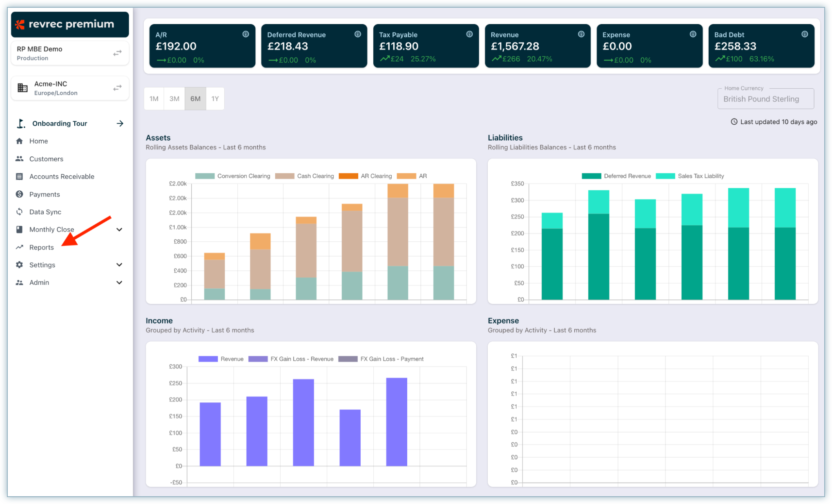Expand the Admin submenu chevron
This screenshot has width=832, height=504.
pyautogui.click(x=119, y=283)
